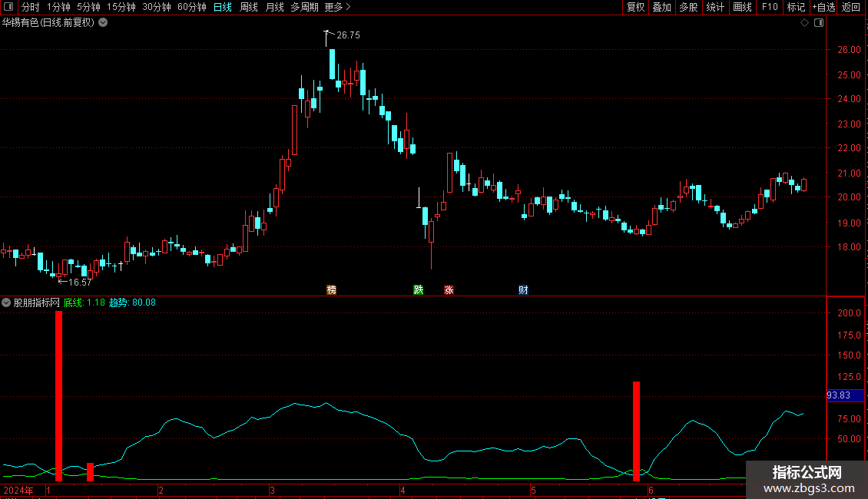The image size is (868, 499).
Task: Click month 6 on the time axis
Action: click(x=651, y=490)
